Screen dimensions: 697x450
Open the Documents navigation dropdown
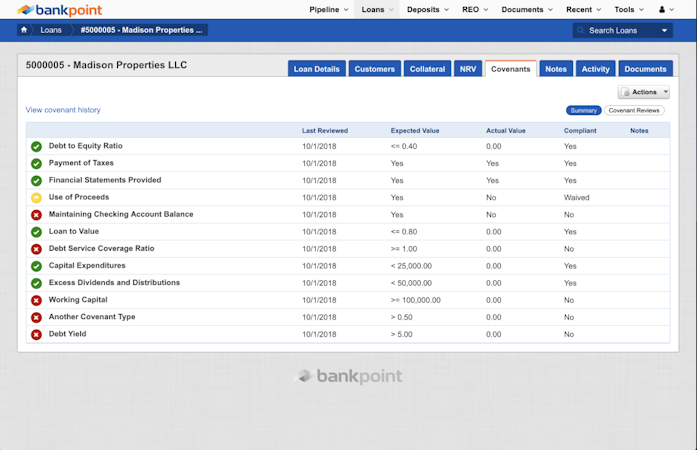click(x=527, y=9)
